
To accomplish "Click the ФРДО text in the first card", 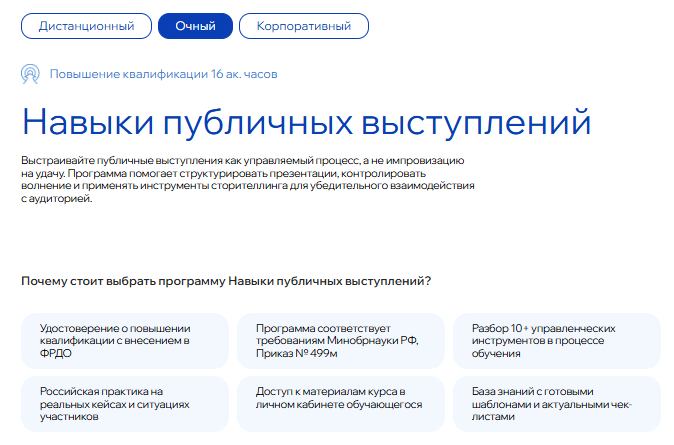I will pos(56,353).
